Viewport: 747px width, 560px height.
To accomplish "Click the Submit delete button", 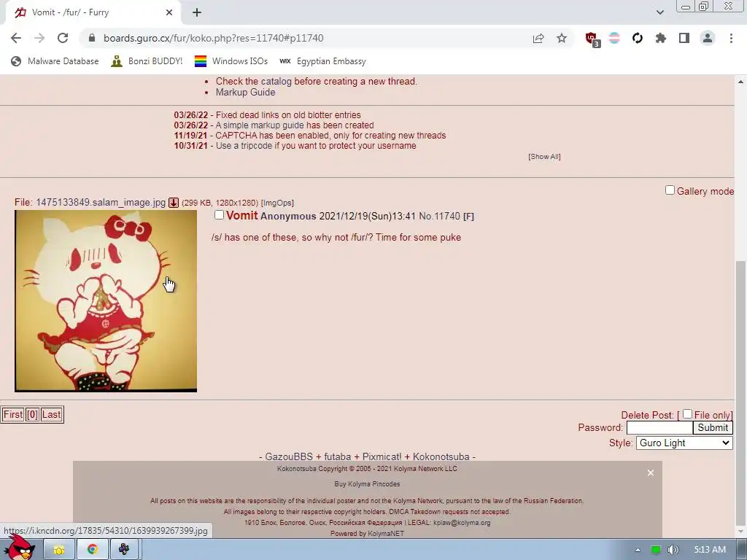I will [x=713, y=427].
